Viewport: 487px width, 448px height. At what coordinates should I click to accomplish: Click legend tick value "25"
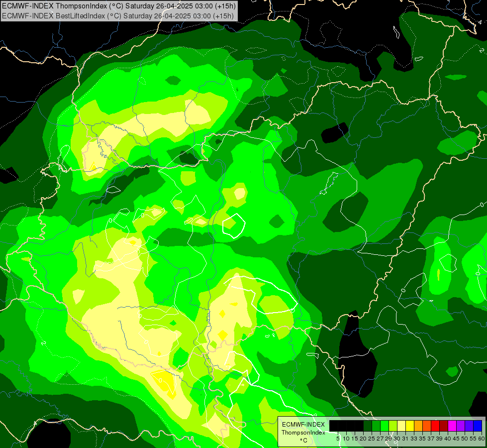[x=372, y=439]
